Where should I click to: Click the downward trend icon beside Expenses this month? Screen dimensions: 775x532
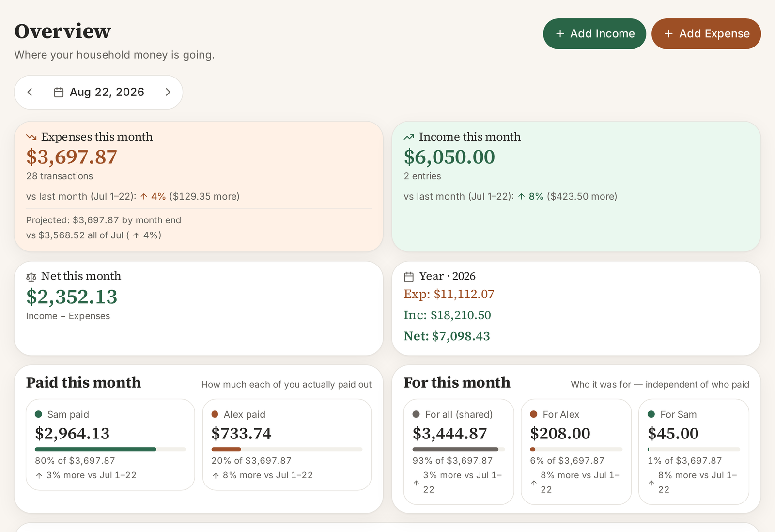tap(31, 137)
